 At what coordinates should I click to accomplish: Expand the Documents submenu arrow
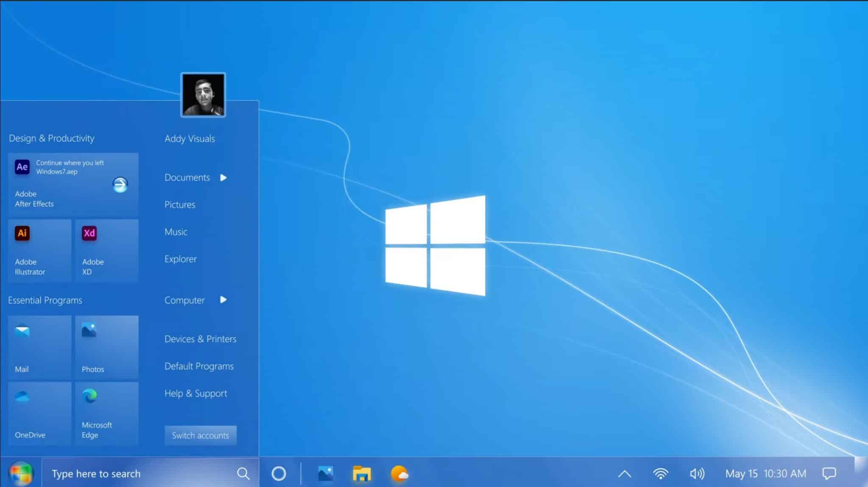point(223,178)
